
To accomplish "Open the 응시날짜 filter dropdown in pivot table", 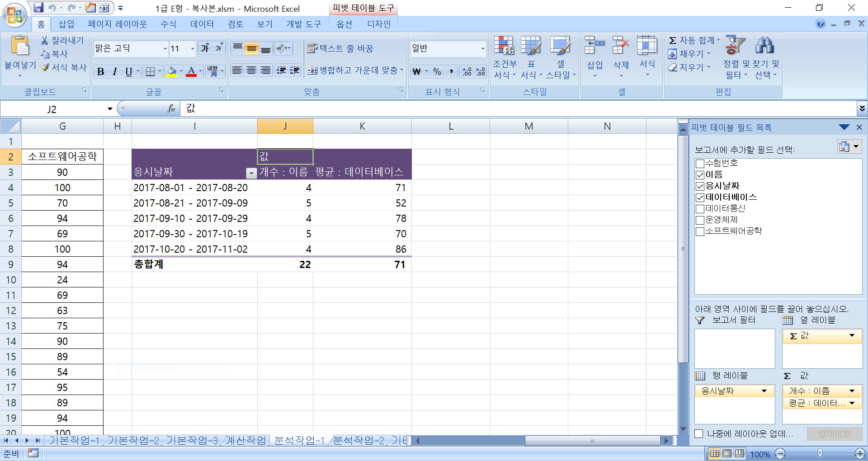I will [x=251, y=173].
